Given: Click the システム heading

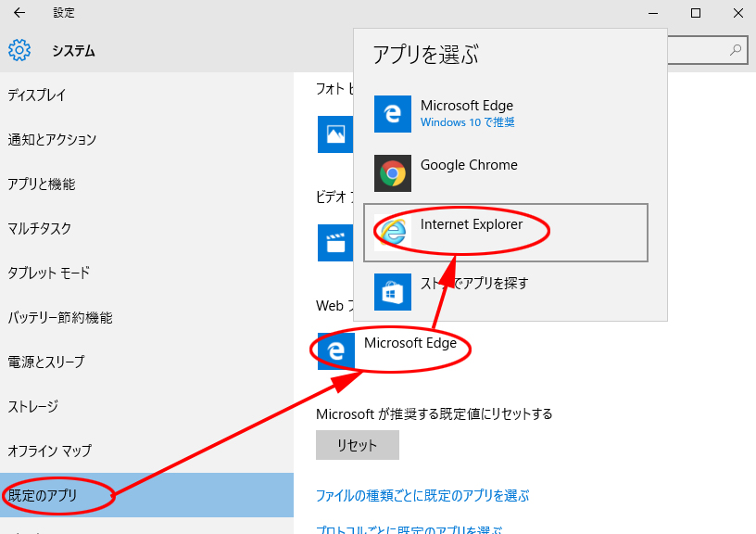Looking at the screenshot, I should point(73,51).
